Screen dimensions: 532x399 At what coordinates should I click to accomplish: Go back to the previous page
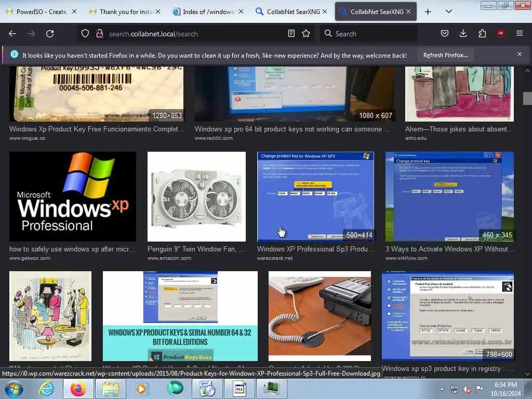[12, 34]
